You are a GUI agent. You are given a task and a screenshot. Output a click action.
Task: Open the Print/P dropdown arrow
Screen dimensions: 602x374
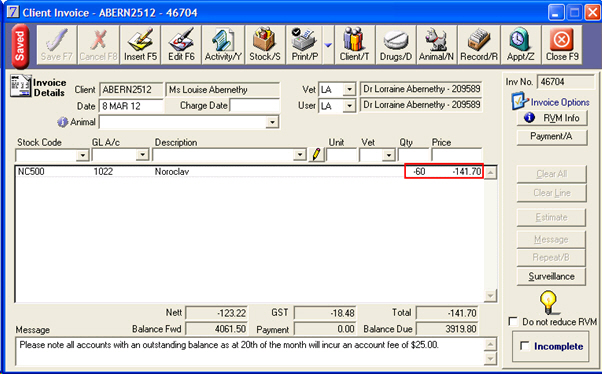[x=328, y=45]
